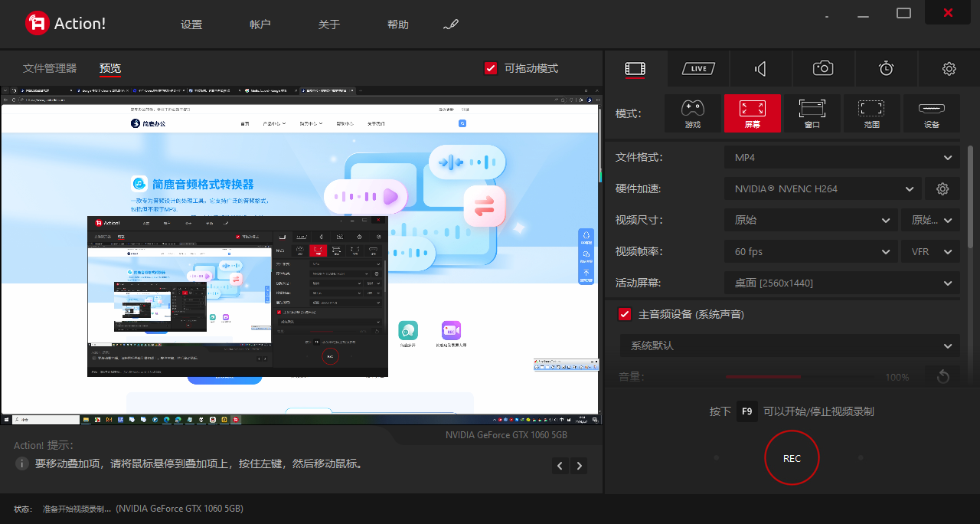980x524 pixels.
Task: Select the device (设备) recording mode
Action: 931,113
